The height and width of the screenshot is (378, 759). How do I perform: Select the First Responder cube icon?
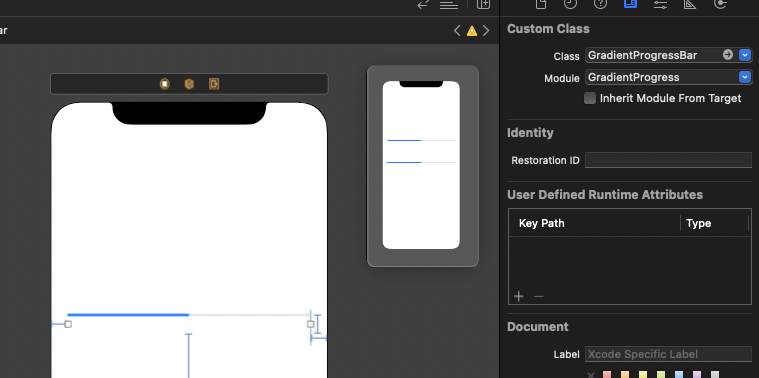point(189,84)
